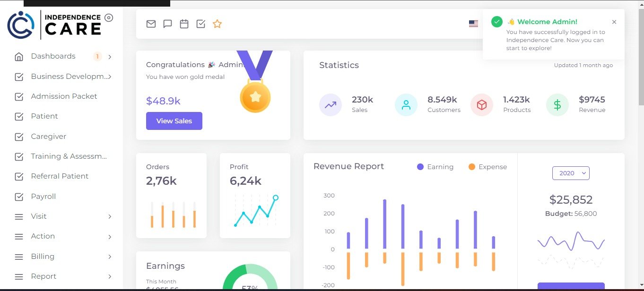Dismiss the Welcome Admin notification
644x291 pixels.
(x=614, y=22)
